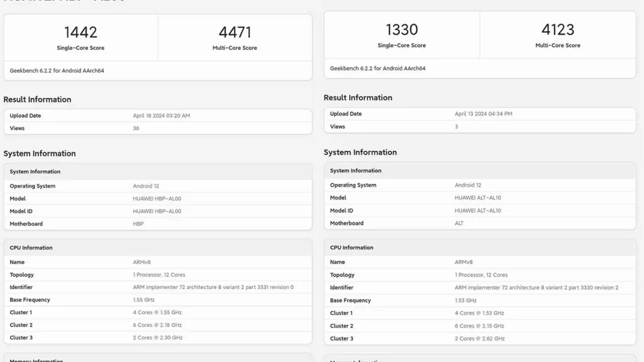Click Cluster 2 value 6 Cores @ 2.18 GHz

pyautogui.click(x=157, y=325)
